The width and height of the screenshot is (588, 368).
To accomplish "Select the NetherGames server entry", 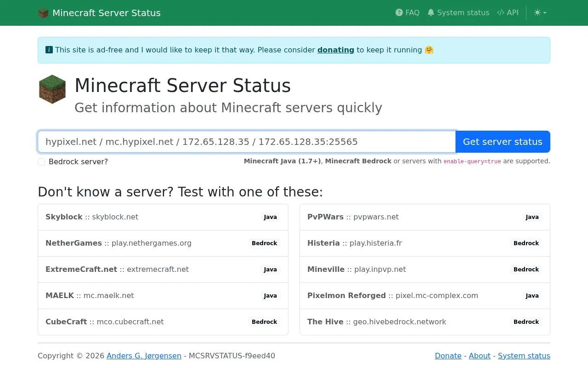I will click(163, 243).
